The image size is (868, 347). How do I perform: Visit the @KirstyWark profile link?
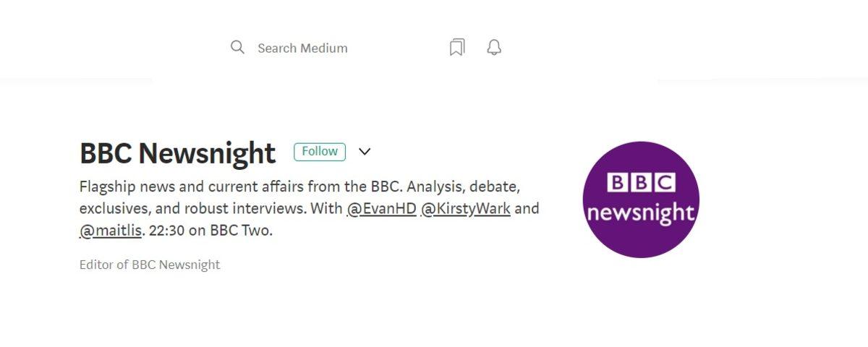[466, 209]
